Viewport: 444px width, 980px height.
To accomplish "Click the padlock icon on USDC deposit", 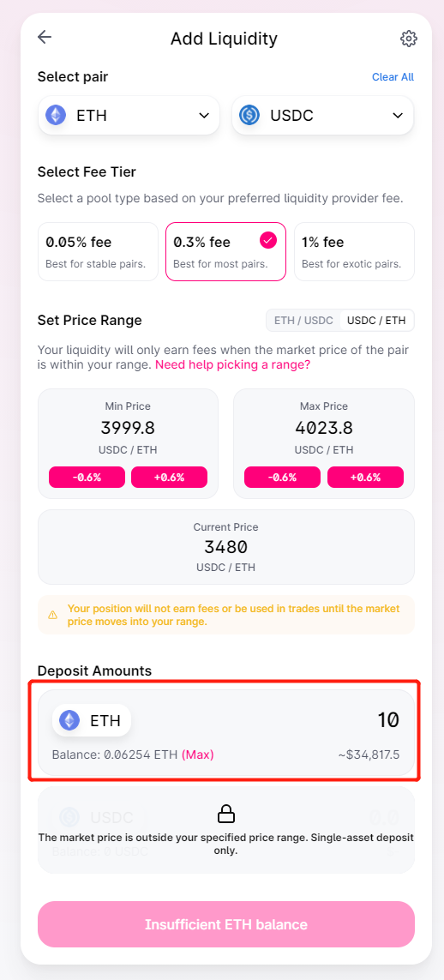I will point(225,813).
